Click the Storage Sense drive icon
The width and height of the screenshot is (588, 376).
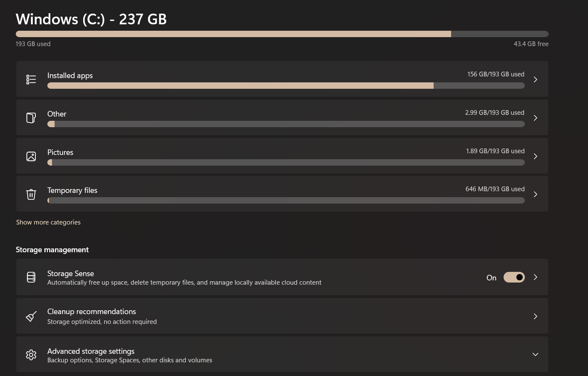coord(31,277)
